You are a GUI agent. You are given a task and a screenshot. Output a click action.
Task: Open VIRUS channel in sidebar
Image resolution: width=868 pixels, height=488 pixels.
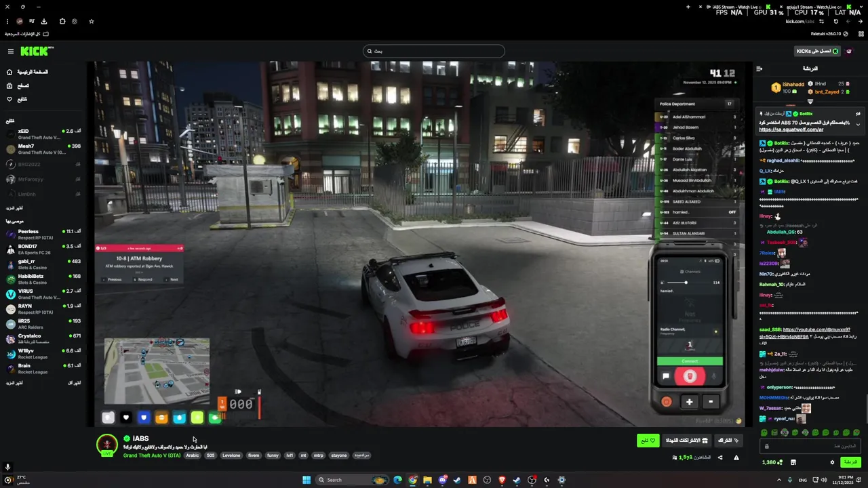[43, 293]
